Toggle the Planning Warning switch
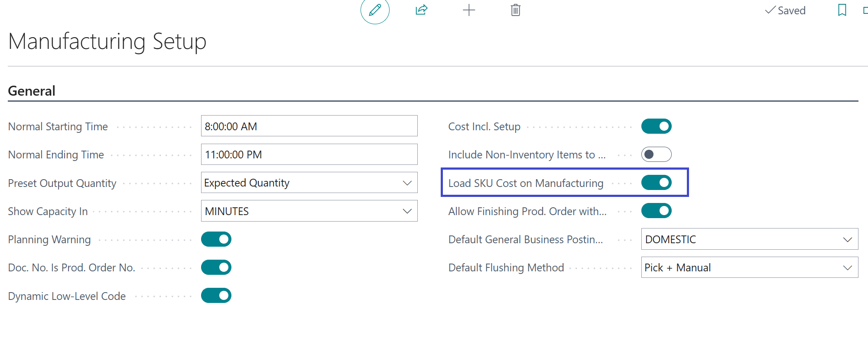 (216, 239)
